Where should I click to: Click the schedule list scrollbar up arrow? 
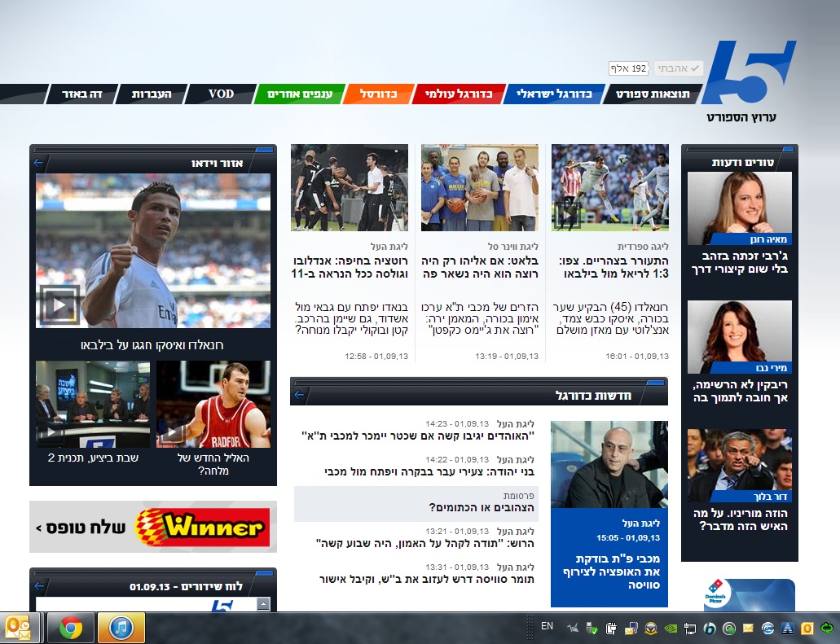click(263, 604)
